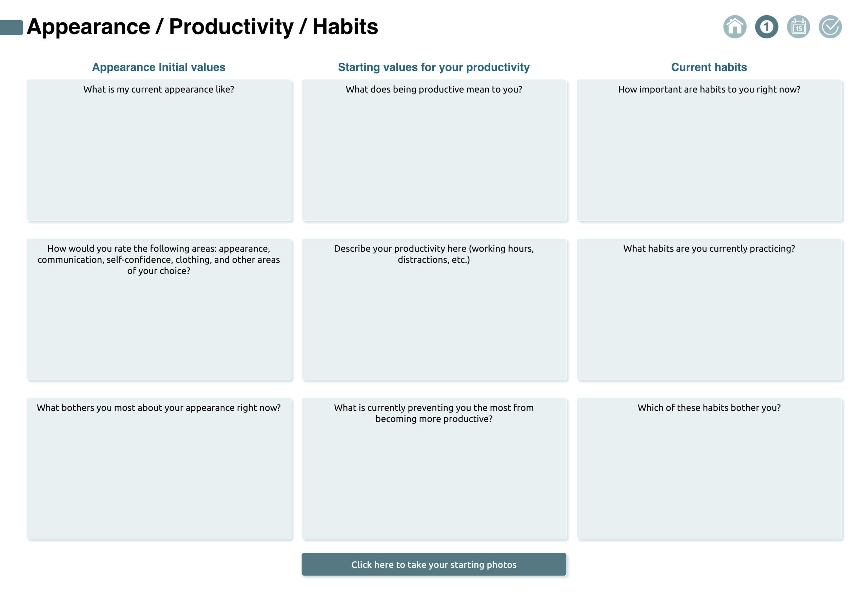The height and width of the screenshot is (603, 868).
Task: Click the 'Appearance Initial values' heading
Action: pos(159,67)
